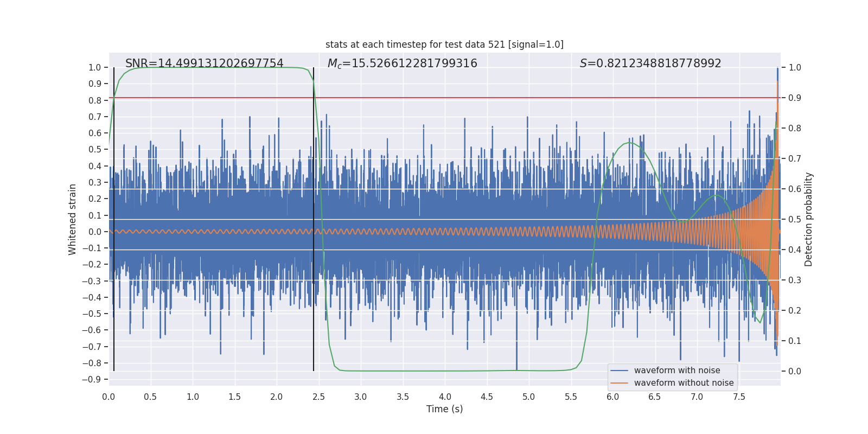Image resolution: width=868 pixels, height=434 pixels.
Task: Click the "Detection probability" right axis label
Action: pyautogui.click(x=809, y=219)
